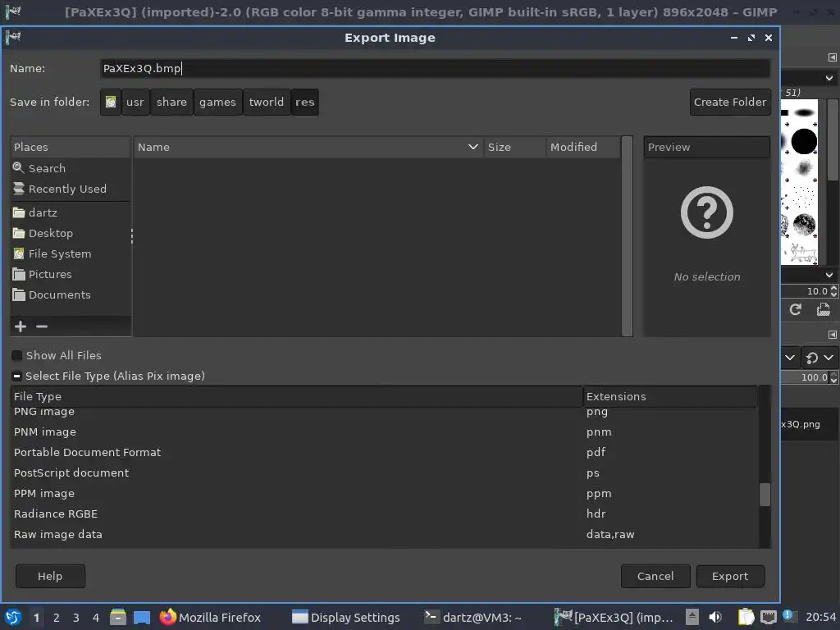Click the Search magnifier icon in Places
The height and width of the screenshot is (630, 840).
click(x=18, y=168)
